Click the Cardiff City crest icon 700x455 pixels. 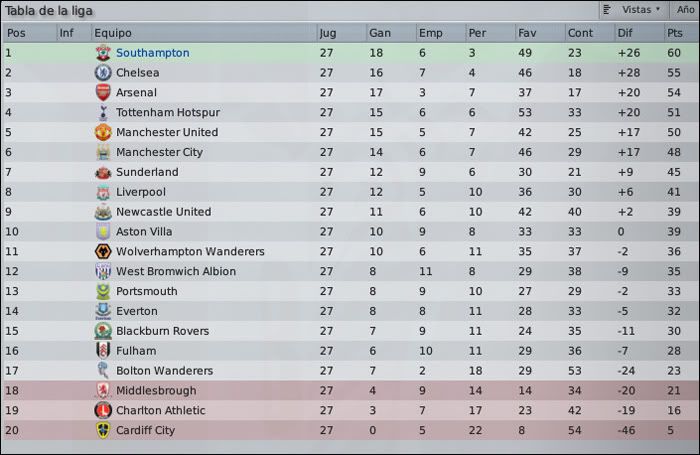(x=103, y=430)
